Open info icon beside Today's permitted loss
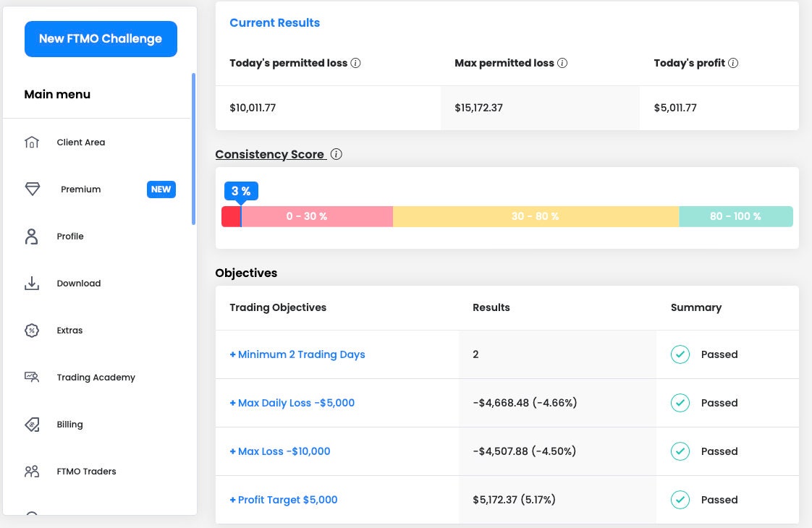Screen dimensions: 812x528 pos(355,63)
